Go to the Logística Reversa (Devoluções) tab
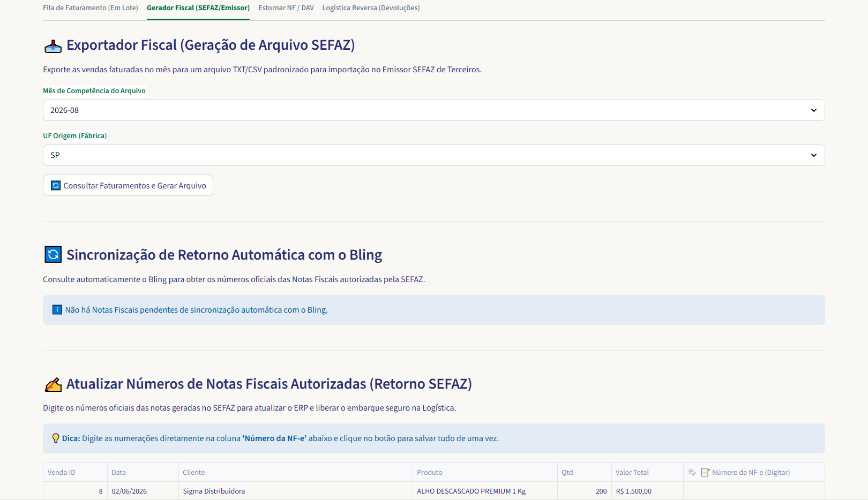 (x=371, y=8)
